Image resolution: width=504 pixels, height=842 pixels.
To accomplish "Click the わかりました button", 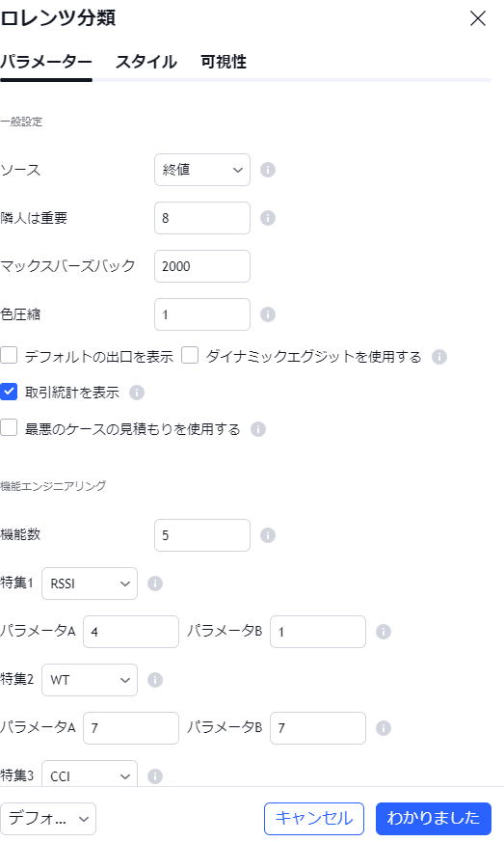I will (x=434, y=819).
